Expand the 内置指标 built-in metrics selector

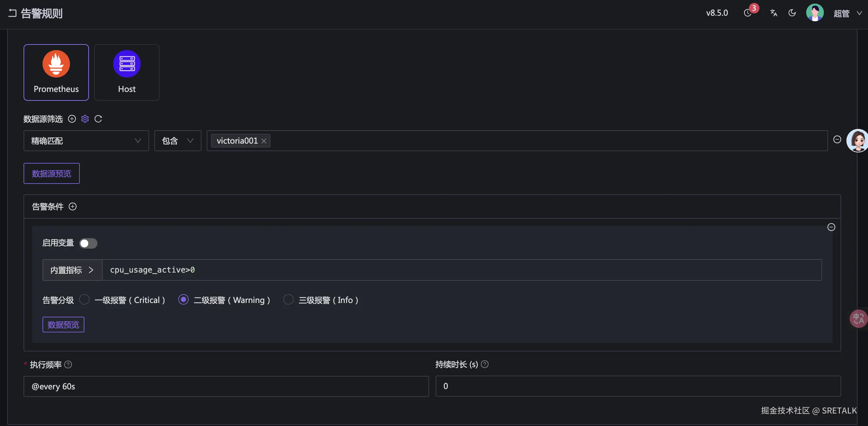pos(72,270)
